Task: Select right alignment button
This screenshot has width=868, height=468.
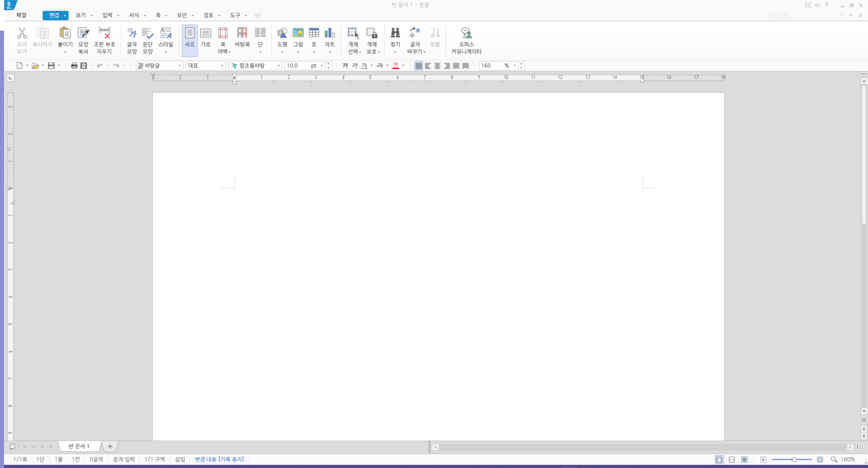Action: pyautogui.click(x=447, y=66)
